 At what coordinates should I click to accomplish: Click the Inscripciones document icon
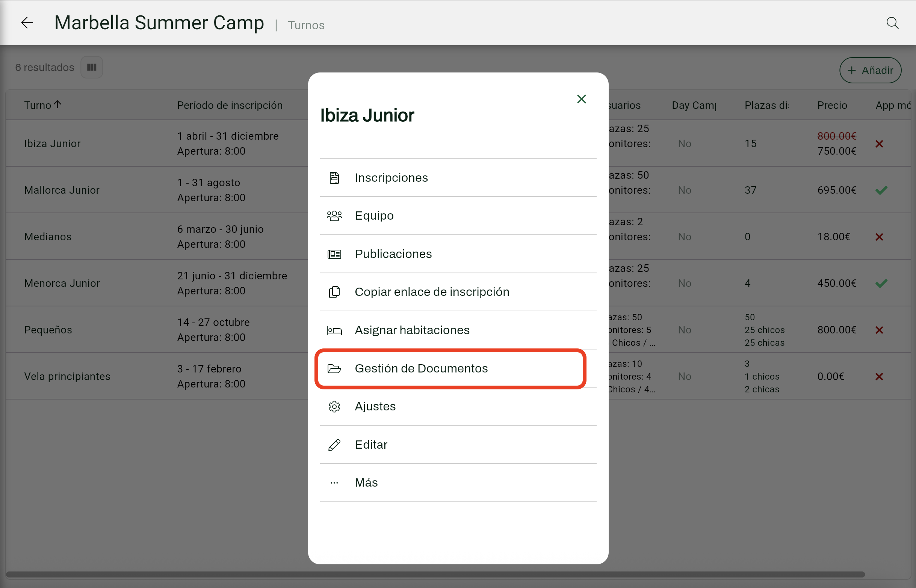334,178
